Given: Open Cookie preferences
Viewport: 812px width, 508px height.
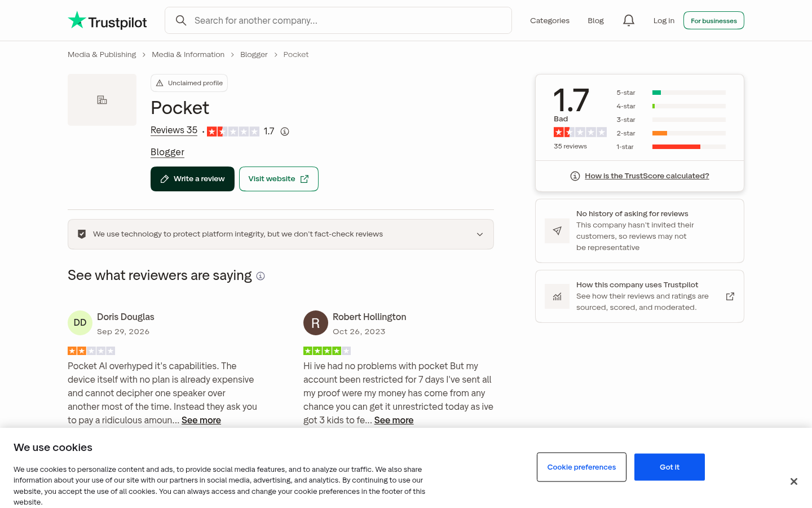Looking at the screenshot, I should click(x=581, y=467).
